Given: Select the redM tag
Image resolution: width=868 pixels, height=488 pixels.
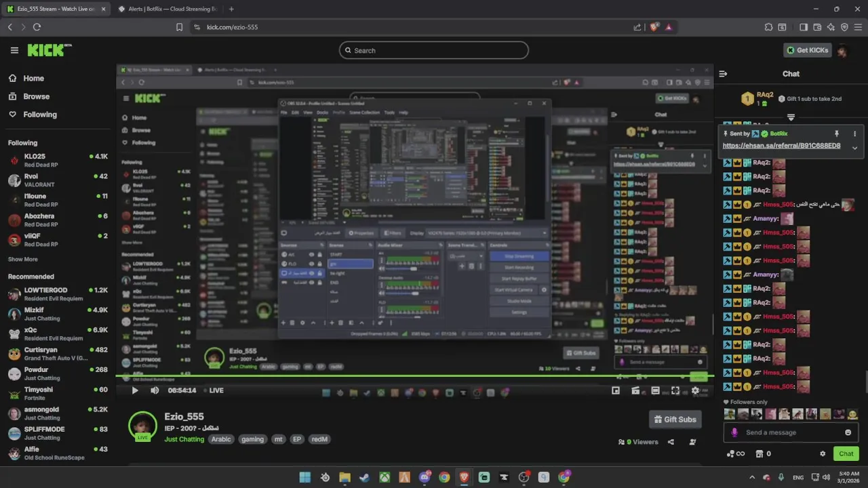Looking at the screenshot, I should pos(319,439).
